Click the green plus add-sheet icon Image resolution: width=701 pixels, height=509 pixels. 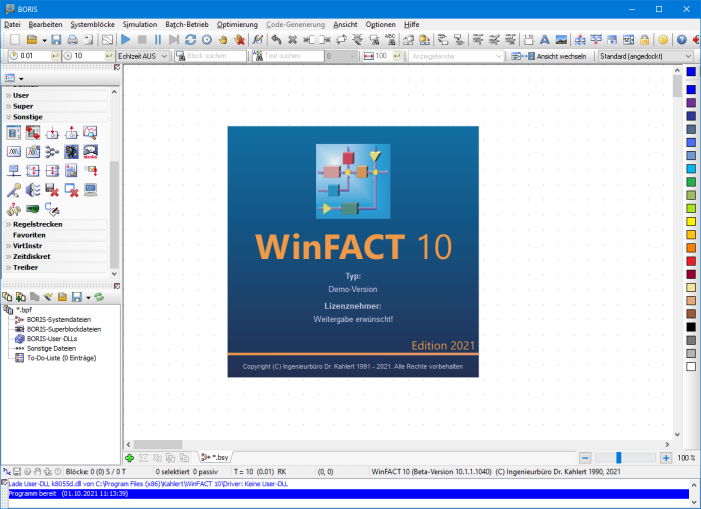pos(130,458)
